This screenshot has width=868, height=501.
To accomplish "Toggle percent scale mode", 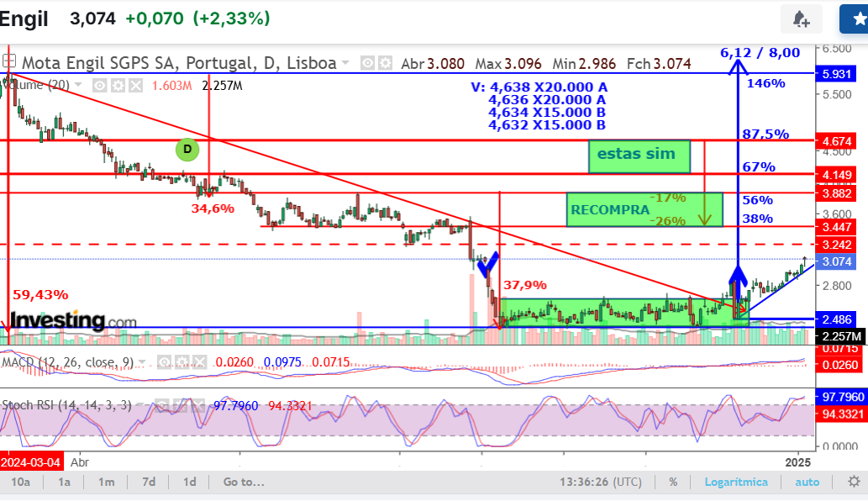I will point(673,483).
